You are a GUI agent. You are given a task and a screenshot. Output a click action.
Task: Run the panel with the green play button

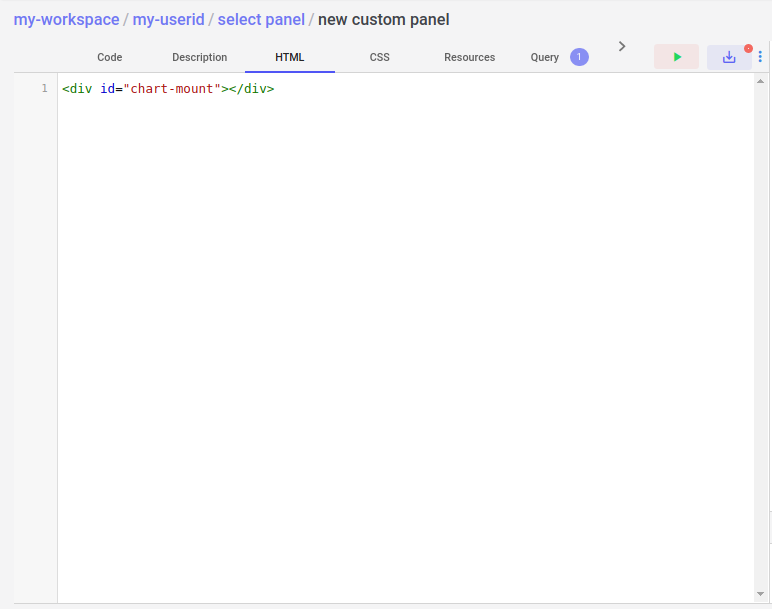[x=677, y=57]
